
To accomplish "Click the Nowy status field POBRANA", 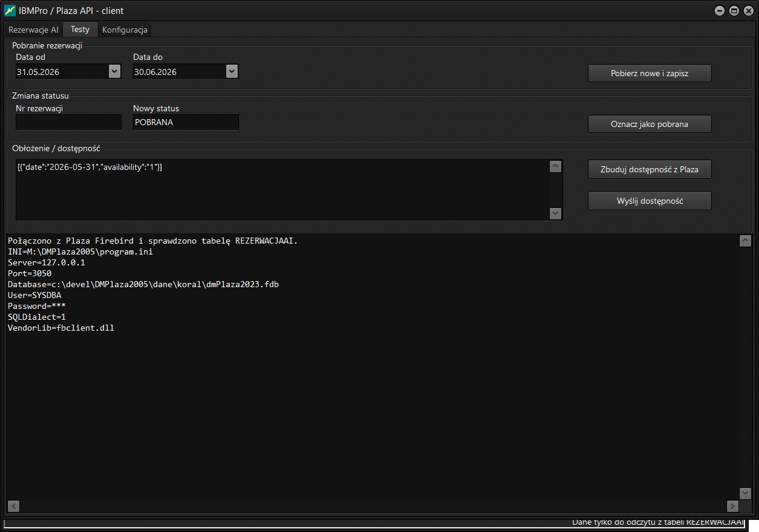I will [x=186, y=122].
